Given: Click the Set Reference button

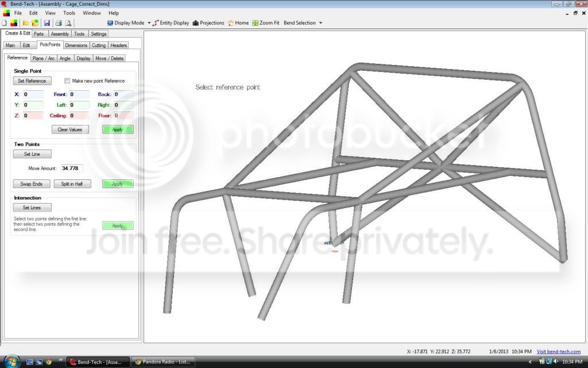Looking at the screenshot, I should click(32, 80).
